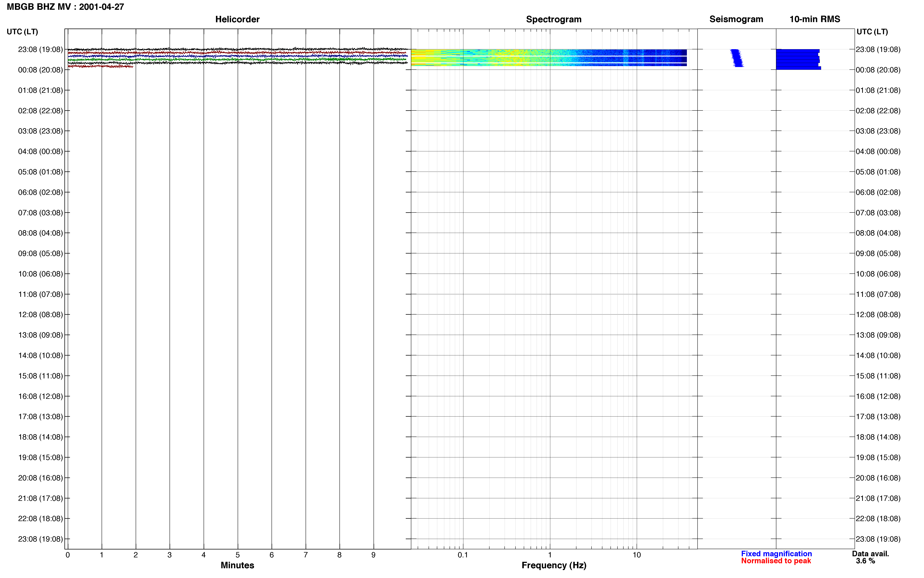924x578 pixels.
Task: Click the '10' frequency tick label
Action: click(637, 555)
